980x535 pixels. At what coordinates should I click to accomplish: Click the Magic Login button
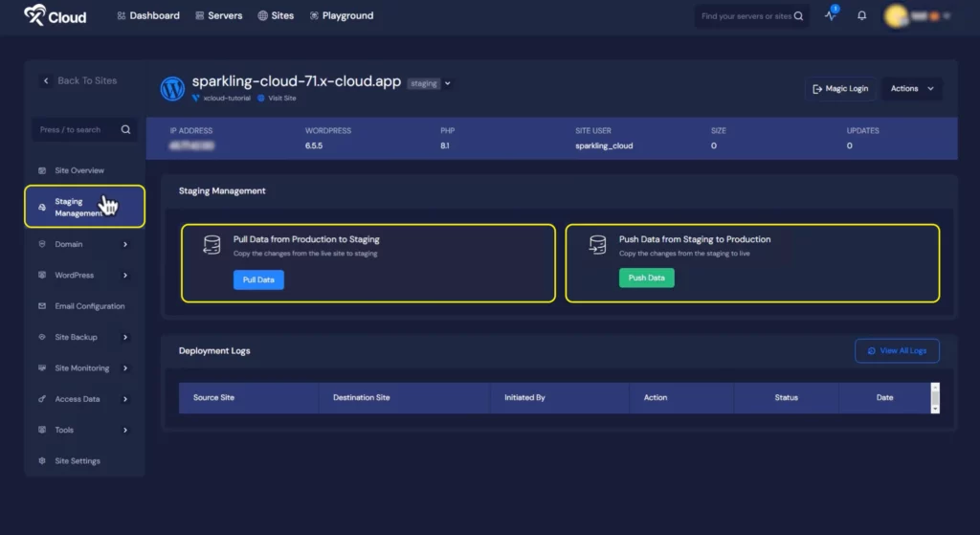[x=840, y=89]
